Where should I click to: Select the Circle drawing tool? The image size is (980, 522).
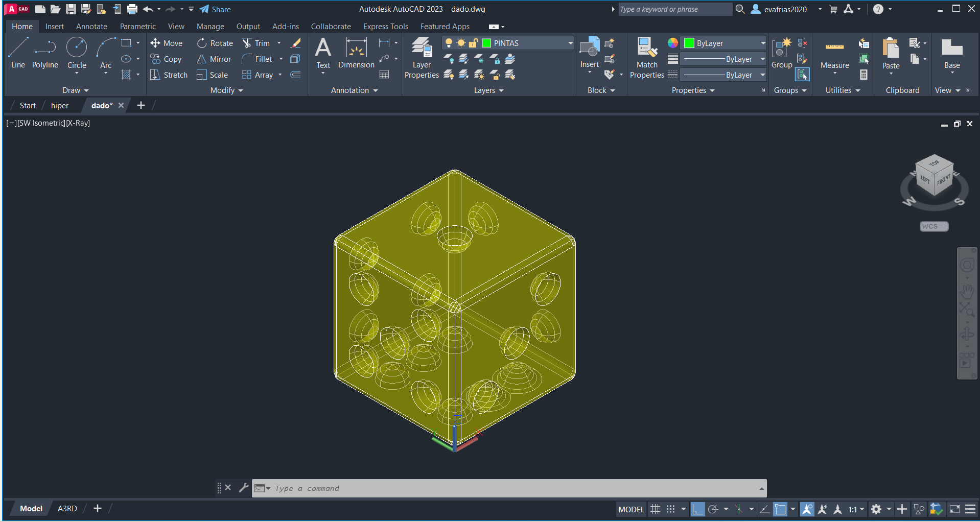pyautogui.click(x=77, y=52)
